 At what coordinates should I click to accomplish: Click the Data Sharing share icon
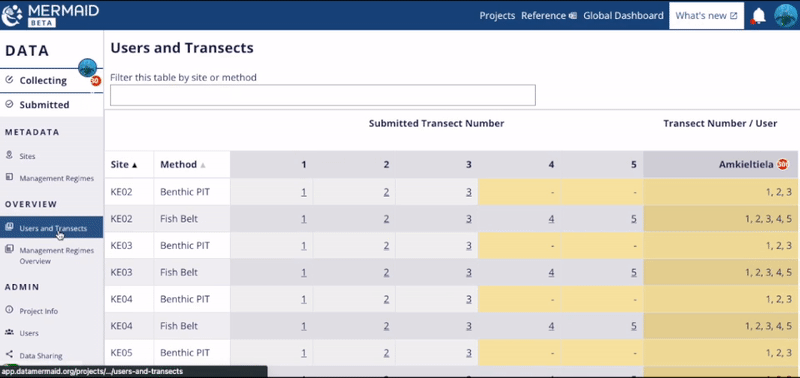click(x=9, y=355)
